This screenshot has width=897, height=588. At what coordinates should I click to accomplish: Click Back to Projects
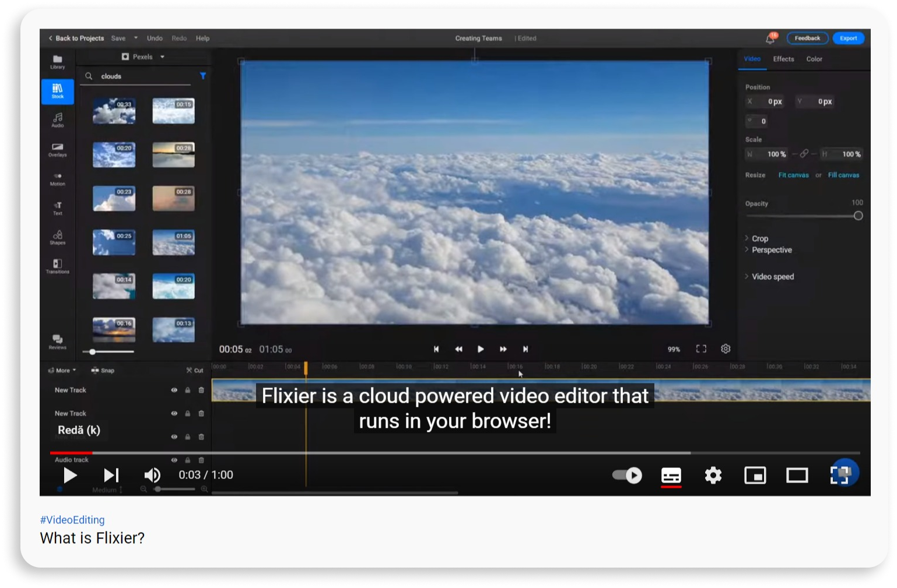(x=76, y=38)
